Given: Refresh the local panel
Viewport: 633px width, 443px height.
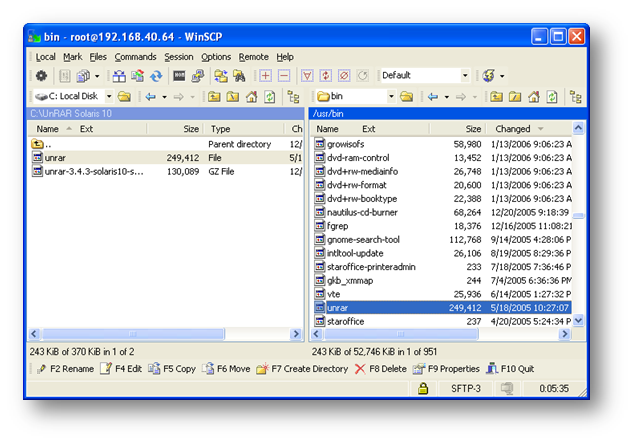Looking at the screenshot, I should [270, 97].
